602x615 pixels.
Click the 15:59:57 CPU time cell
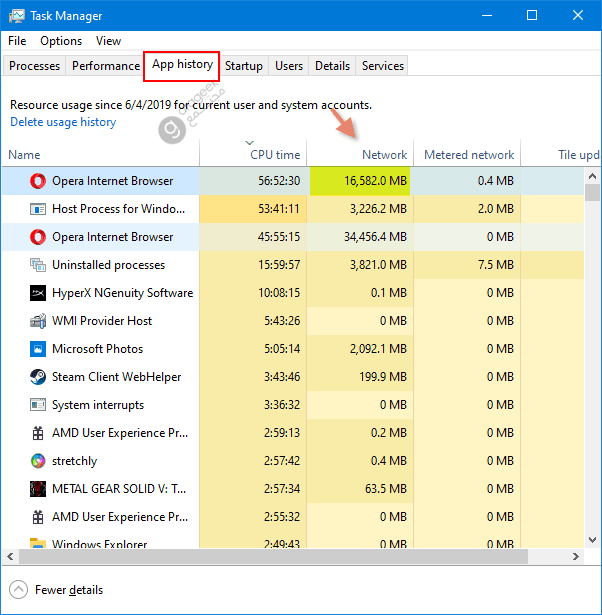coord(253,265)
